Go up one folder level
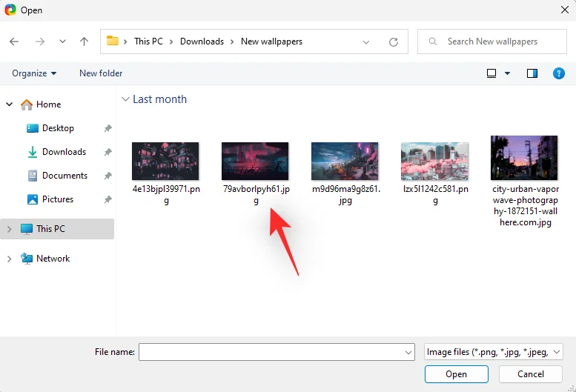The height and width of the screenshot is (392, 576). (84, 41)
